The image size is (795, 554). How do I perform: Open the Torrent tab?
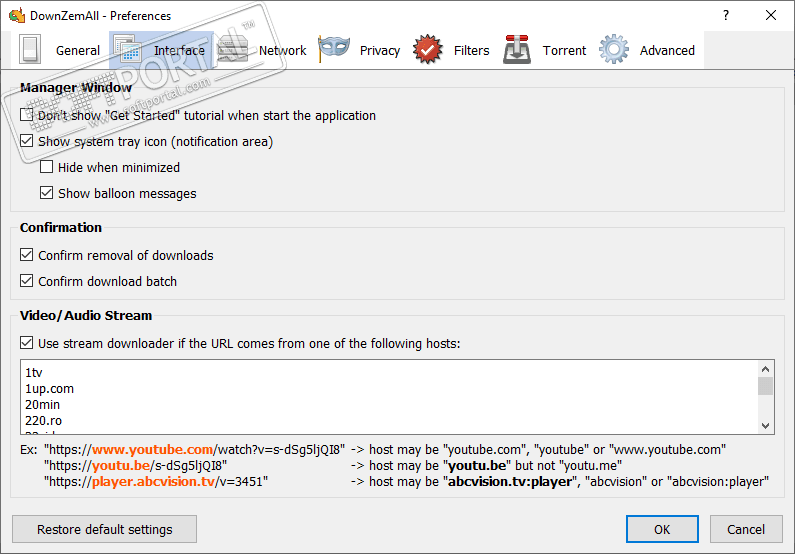(x=545, y=50)
